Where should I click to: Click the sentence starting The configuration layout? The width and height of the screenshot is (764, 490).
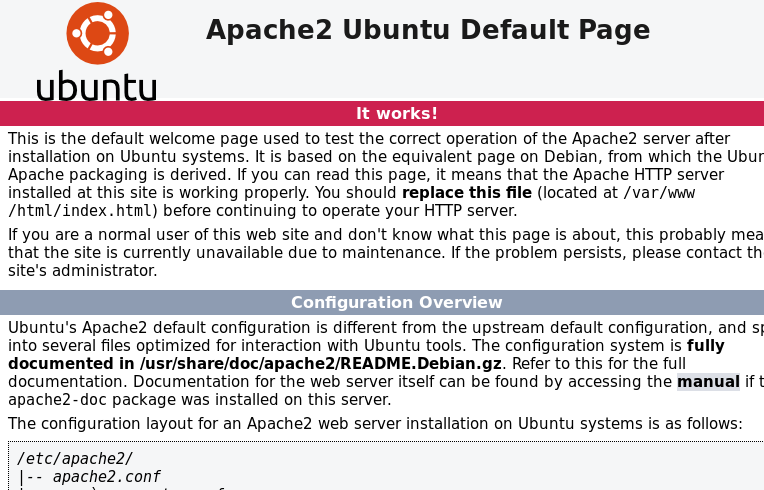(x=375, y=424)
